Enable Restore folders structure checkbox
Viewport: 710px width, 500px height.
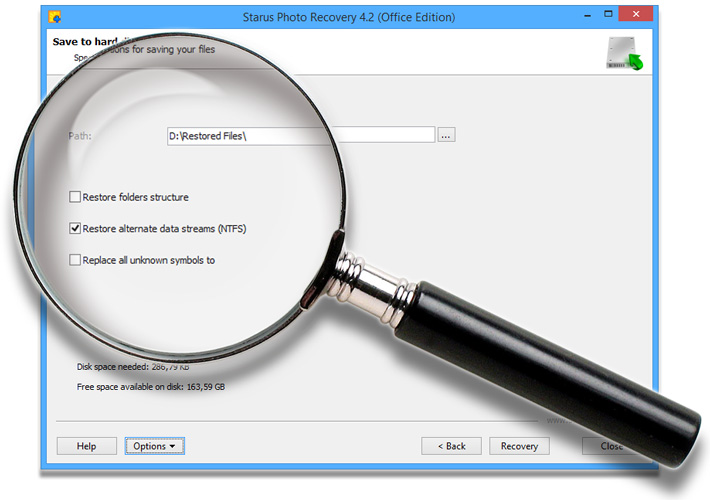click(75, 197)
